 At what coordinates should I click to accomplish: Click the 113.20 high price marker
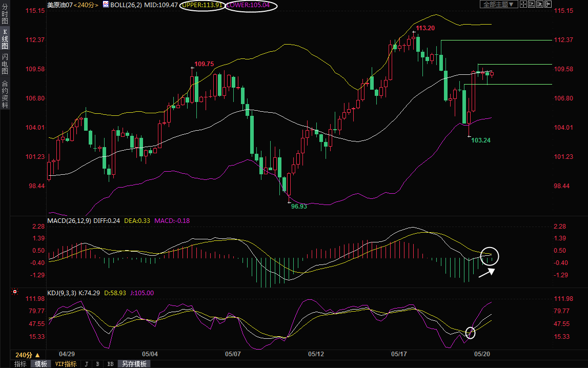[x=425, y=28]
